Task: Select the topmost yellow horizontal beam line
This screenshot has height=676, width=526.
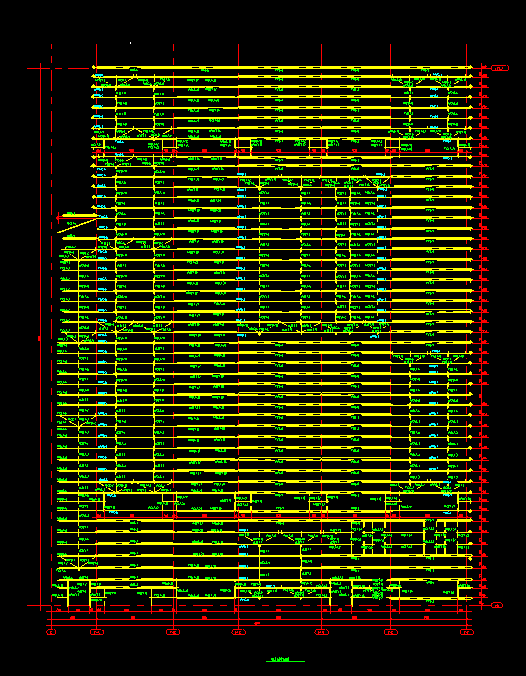Action: 282,67
